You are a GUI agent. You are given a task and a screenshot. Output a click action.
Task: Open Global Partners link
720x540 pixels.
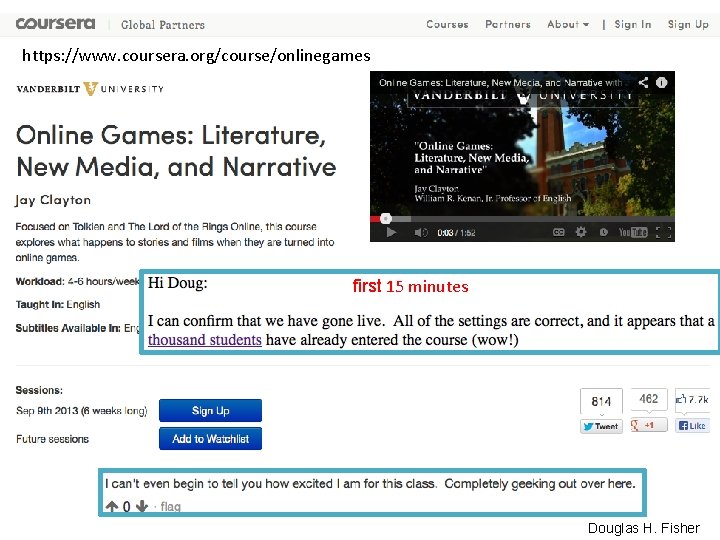[x=163, y=25]
